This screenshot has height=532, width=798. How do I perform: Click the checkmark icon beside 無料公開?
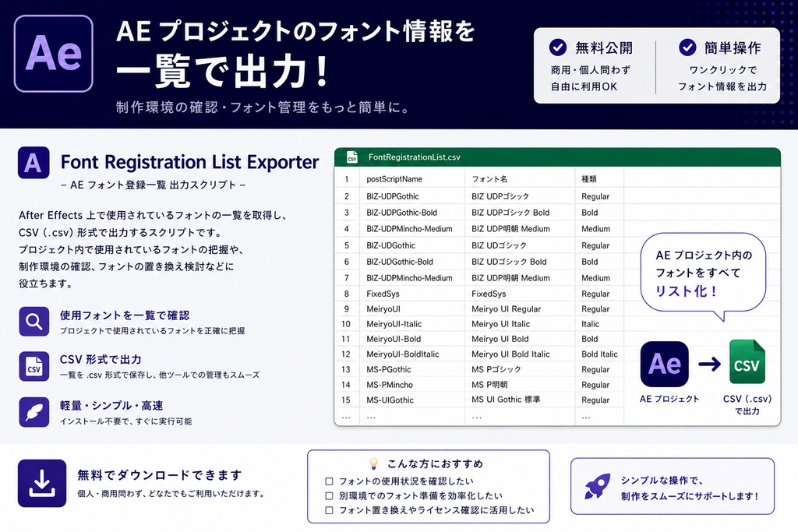pos(558,48)
